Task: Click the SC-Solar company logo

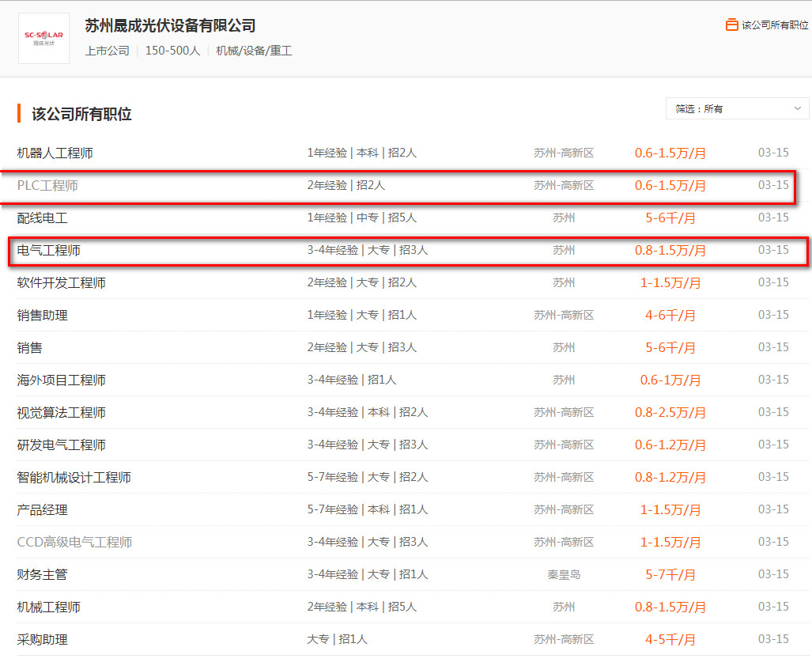Action: [x=43, y=38]
